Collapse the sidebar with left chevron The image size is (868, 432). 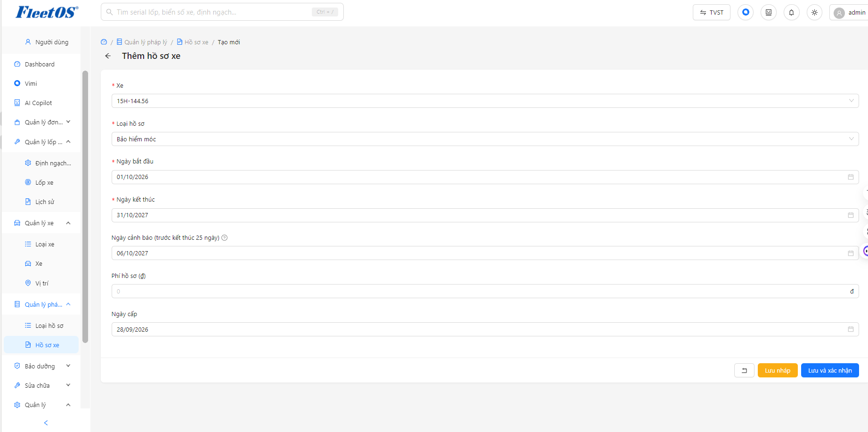click(46, 423)
